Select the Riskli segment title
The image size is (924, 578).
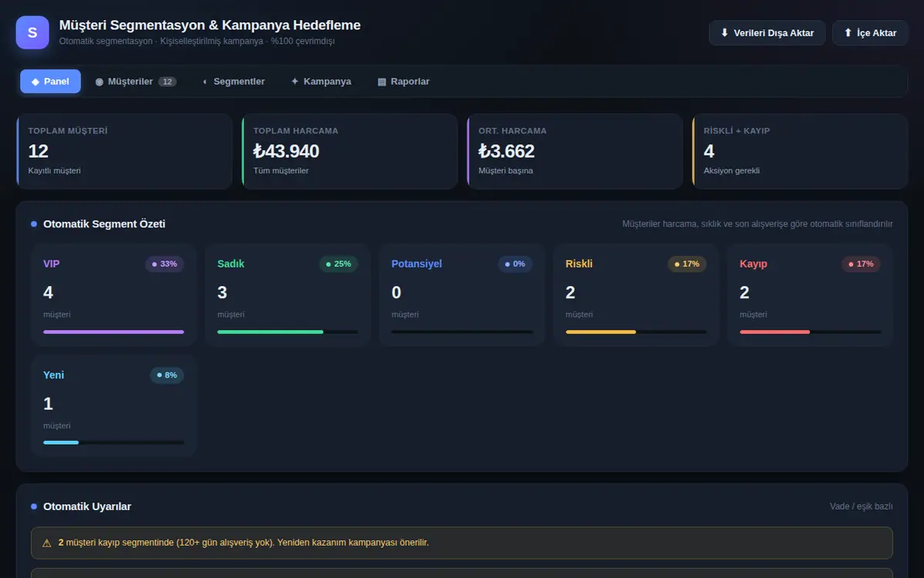(579, 264)
